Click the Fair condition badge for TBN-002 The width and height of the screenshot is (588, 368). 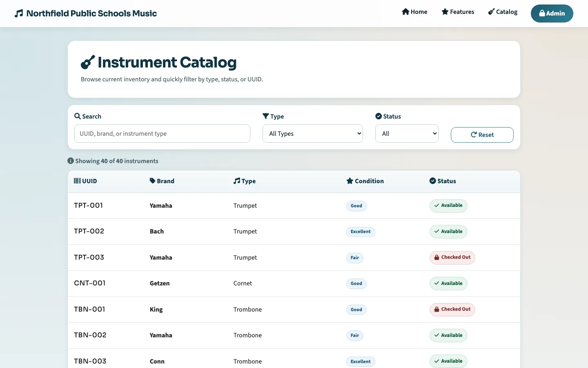click(x=355, y=335)
